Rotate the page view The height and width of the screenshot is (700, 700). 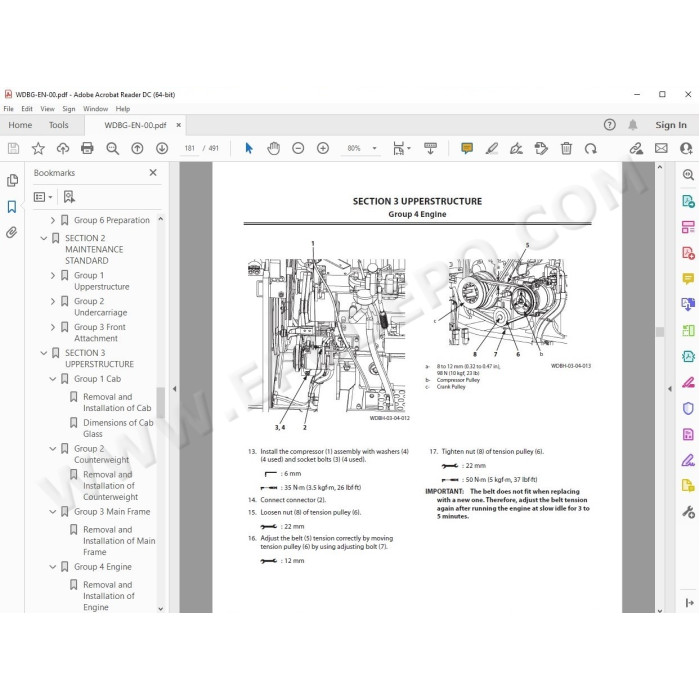tap(591, 149)
